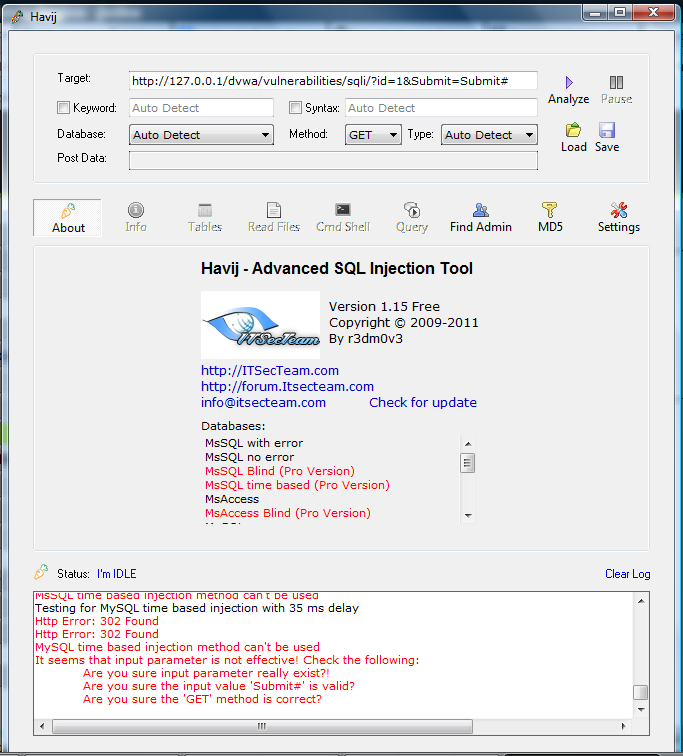Viewport: 683px width, 756px height.
Task: Select 'MsSQL time based (Pro Version)' entry
Action: pyautogui.click(x=297, y=485)
